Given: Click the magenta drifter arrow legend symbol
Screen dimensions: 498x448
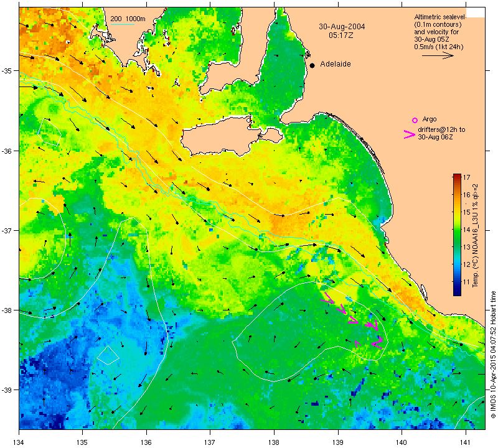Looking at the screenshot, I should pos(409,134).
